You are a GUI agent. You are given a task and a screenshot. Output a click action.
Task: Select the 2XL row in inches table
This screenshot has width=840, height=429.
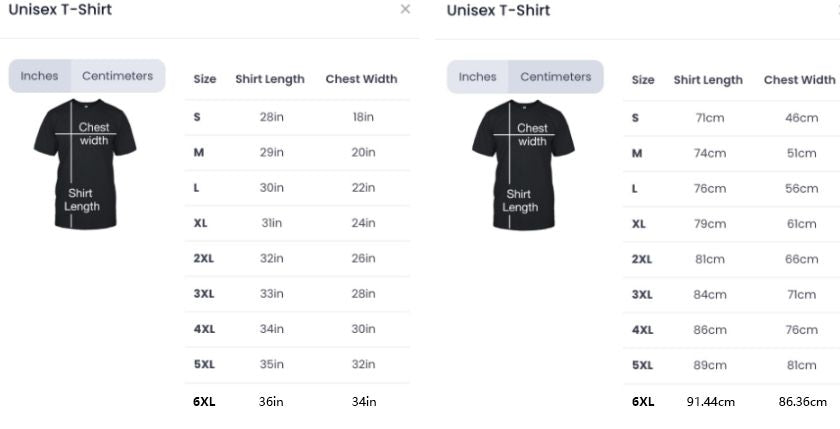[x=297, y=258]
